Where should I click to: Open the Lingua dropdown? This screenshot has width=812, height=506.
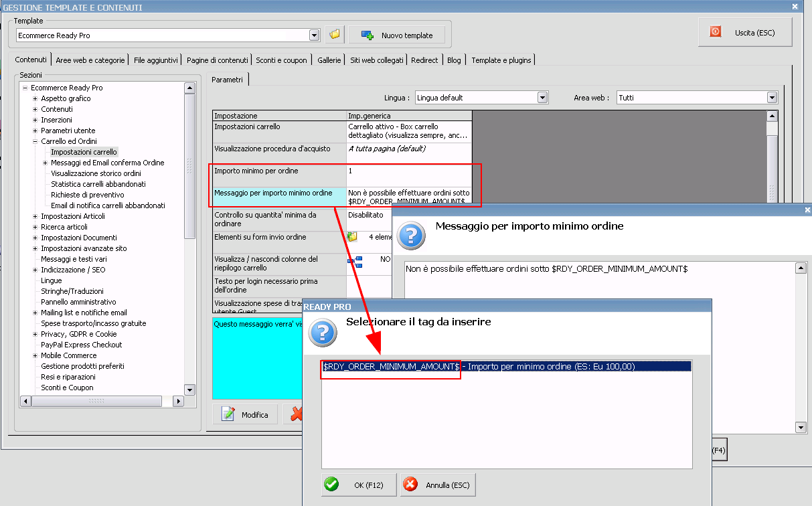click(543, 98)
